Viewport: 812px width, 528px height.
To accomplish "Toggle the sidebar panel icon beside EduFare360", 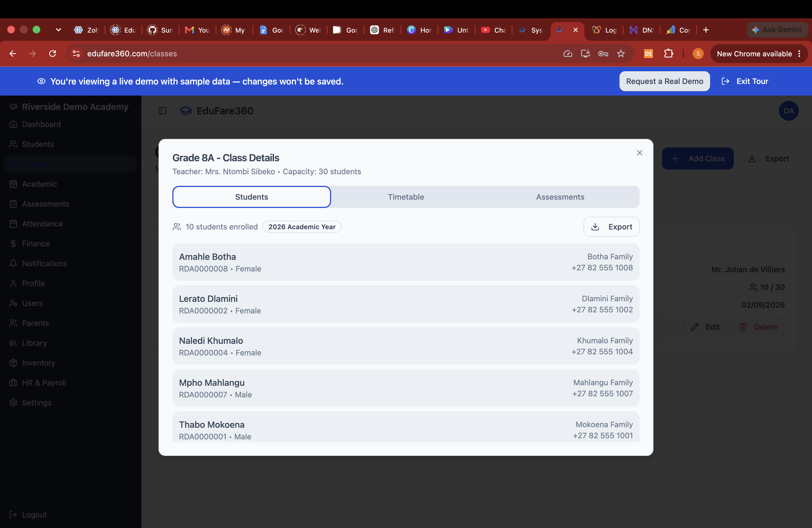I will point(162,111).
